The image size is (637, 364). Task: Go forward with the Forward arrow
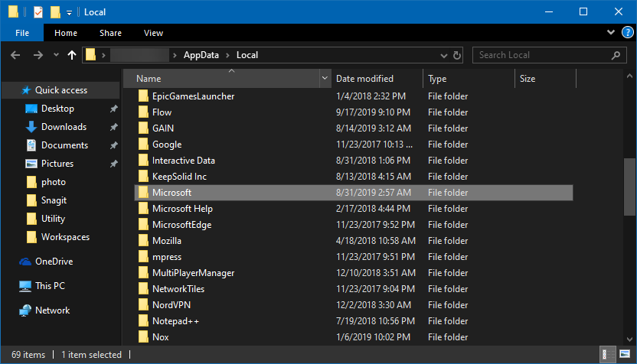click(x=38, y=55)
